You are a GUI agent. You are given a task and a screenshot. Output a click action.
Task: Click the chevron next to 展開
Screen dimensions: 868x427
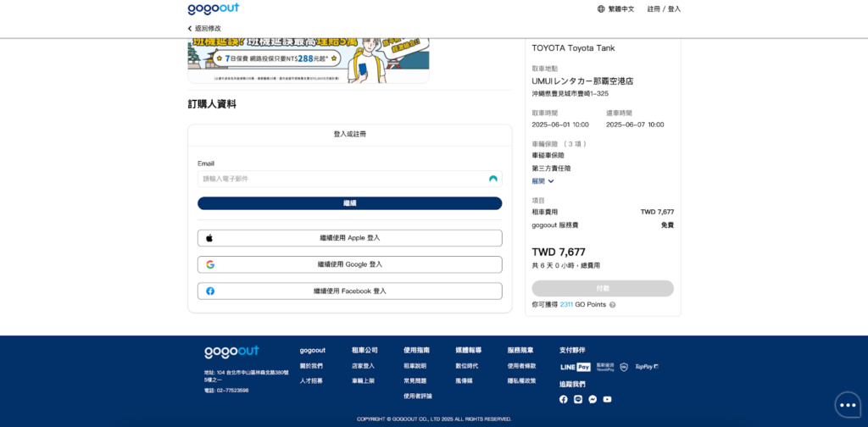[x=551, y=181]
